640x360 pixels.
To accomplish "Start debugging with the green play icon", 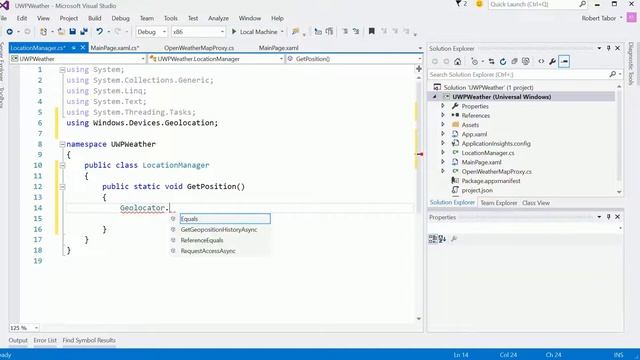I will pyautogui.click(x=234, y=31).
